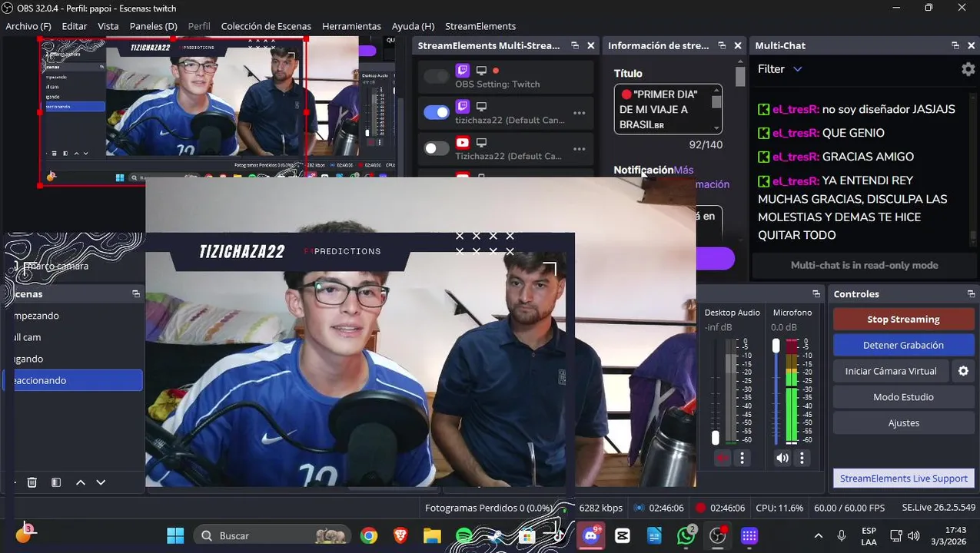
Task: Toggle the OBS Setting: Twitch output switch
Action: point(436,76)
